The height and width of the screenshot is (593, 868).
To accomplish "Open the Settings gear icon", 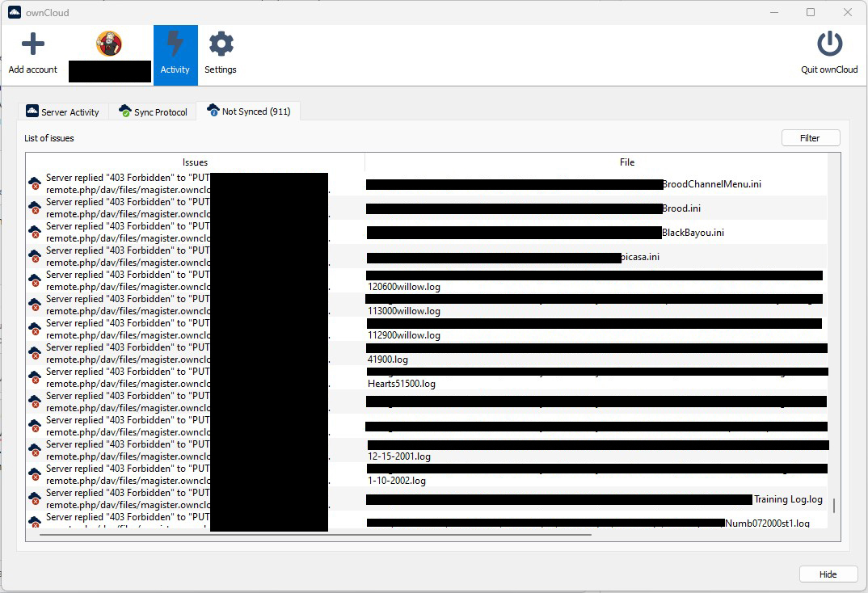I will (x=220, y=44).
